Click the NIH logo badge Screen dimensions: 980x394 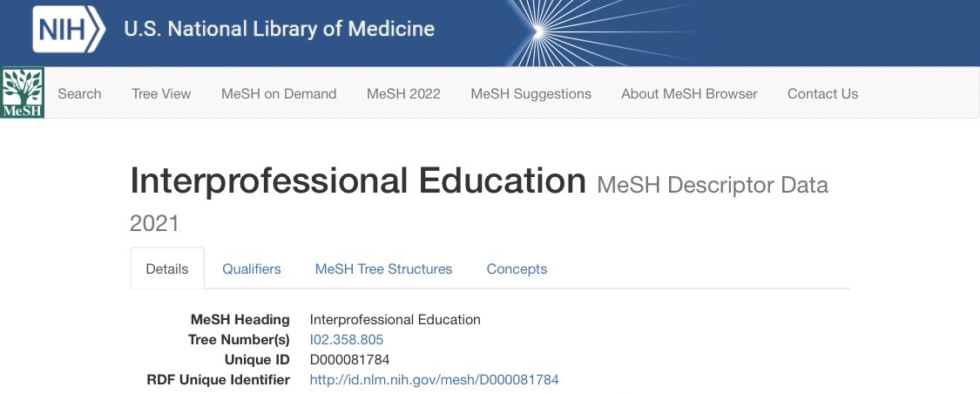(69, 29)
